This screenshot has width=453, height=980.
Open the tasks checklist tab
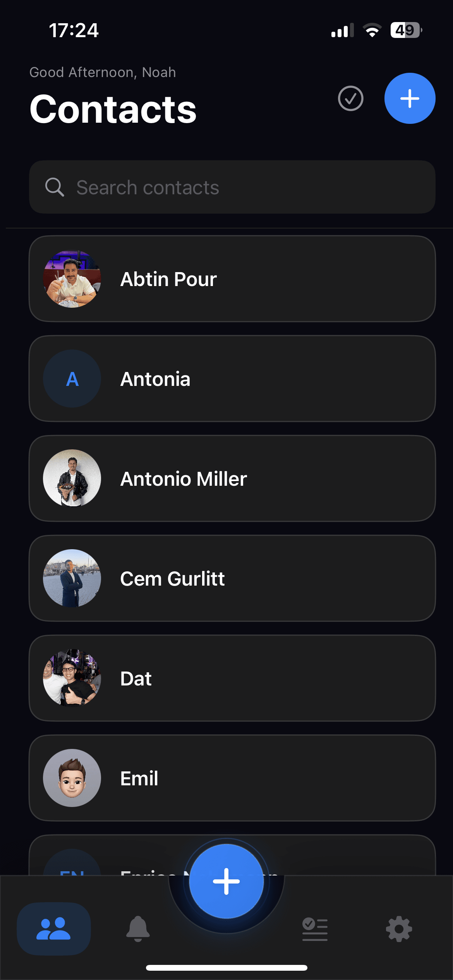pos(315,929)
